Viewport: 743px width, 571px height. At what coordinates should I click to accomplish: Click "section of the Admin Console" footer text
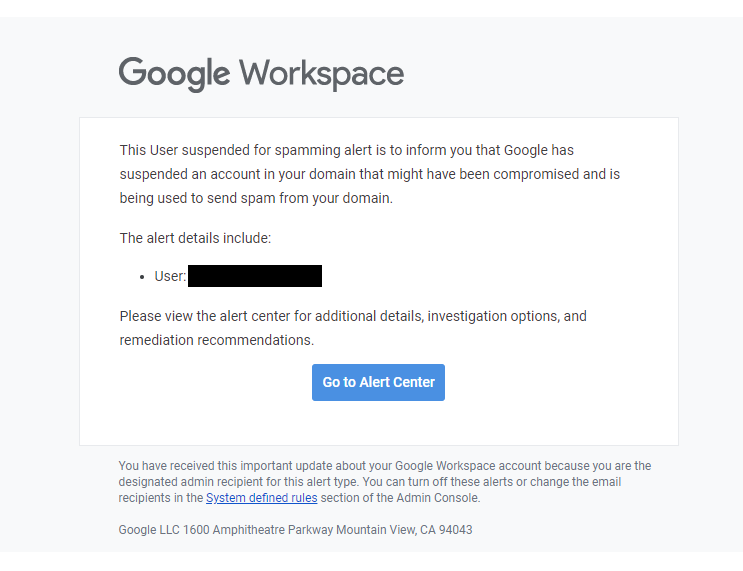[x=400, y=498]
